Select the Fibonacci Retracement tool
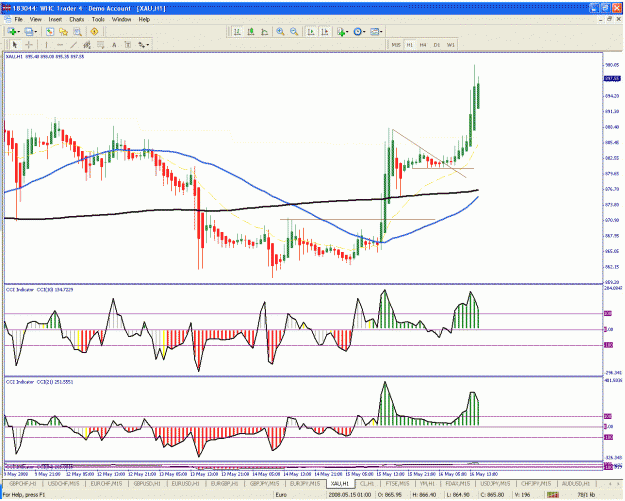This screenshot has height=501, width=625. 100,45
